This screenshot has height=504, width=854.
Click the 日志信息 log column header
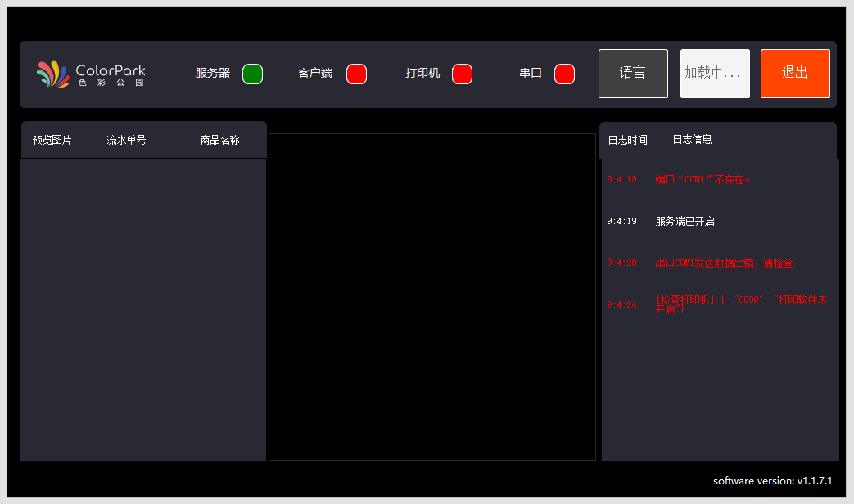692,140
